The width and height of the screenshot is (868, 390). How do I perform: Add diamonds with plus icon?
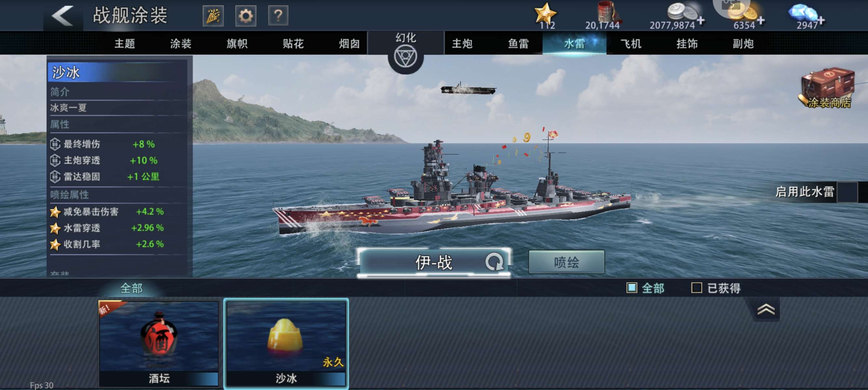822,20
